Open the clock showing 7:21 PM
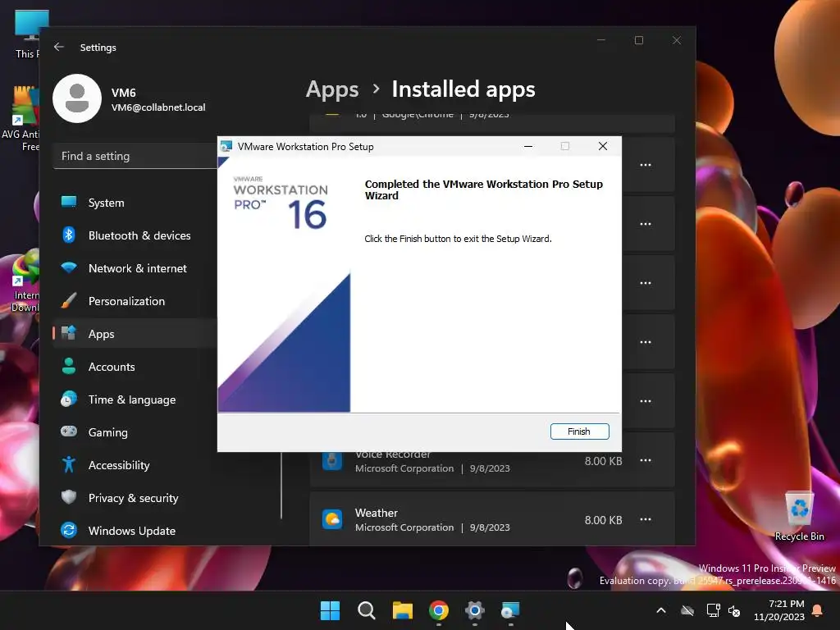This screenshot has height=630, width=840. pos(779,610)
